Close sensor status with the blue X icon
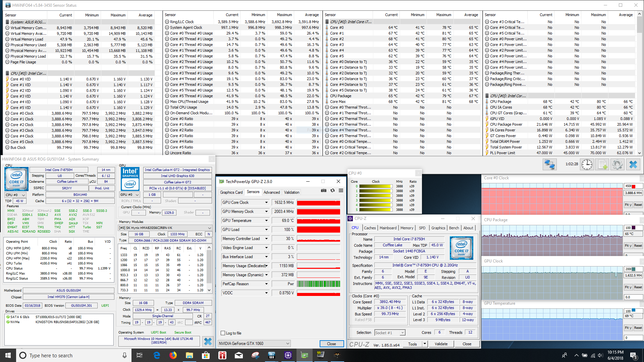 click(633, 165)
